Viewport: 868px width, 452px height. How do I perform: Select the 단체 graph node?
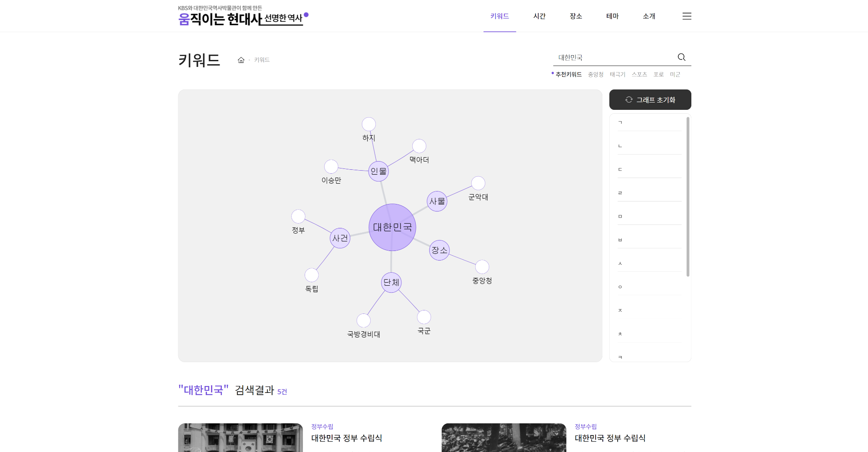(x=391, y=282)
